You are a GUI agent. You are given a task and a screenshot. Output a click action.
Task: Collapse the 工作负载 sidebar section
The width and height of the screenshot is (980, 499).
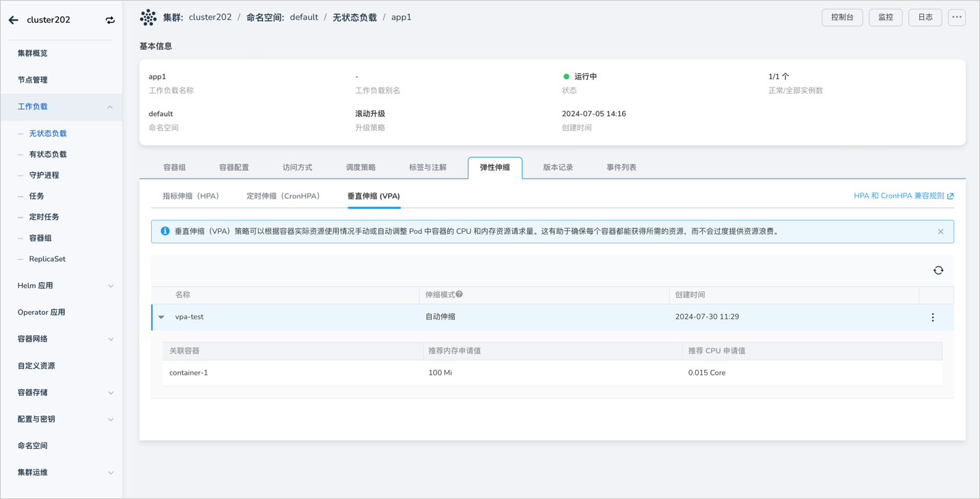(x=110, y=107)
